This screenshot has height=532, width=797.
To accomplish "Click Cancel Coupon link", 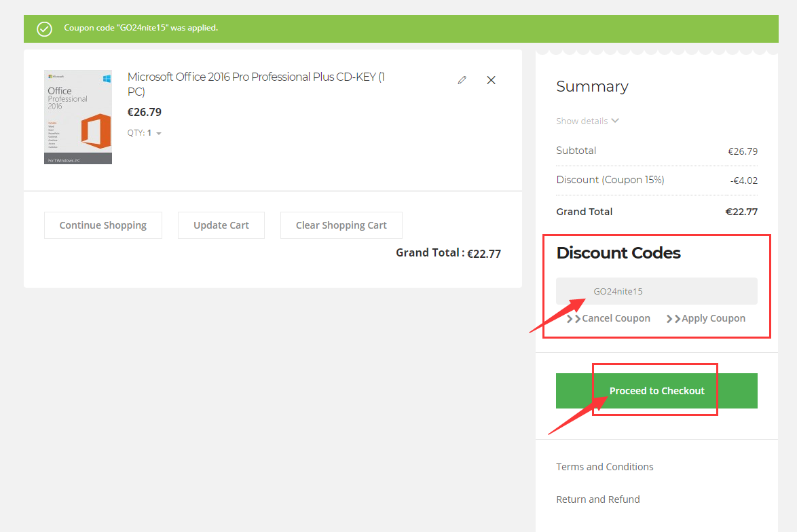I will coord(608,319).
